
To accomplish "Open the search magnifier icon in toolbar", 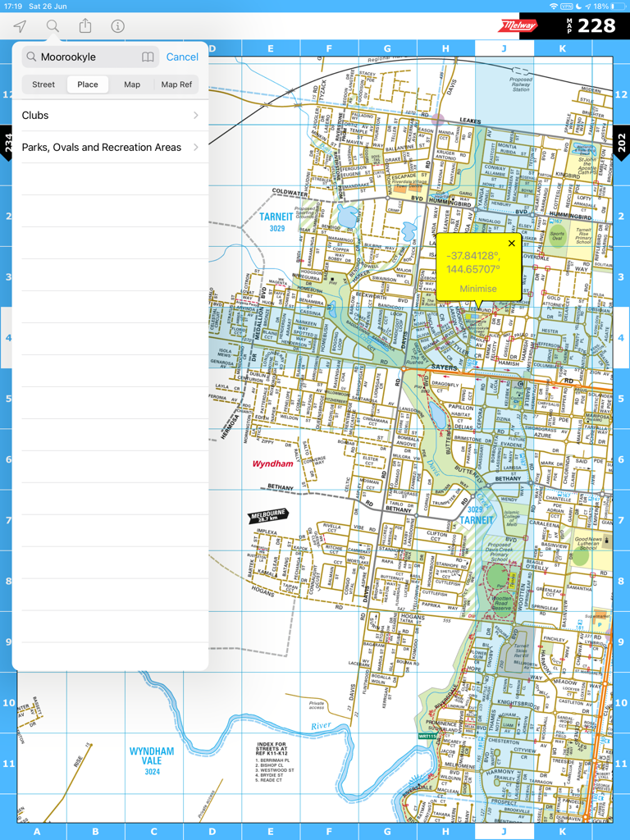I will [x=52, y=25].
